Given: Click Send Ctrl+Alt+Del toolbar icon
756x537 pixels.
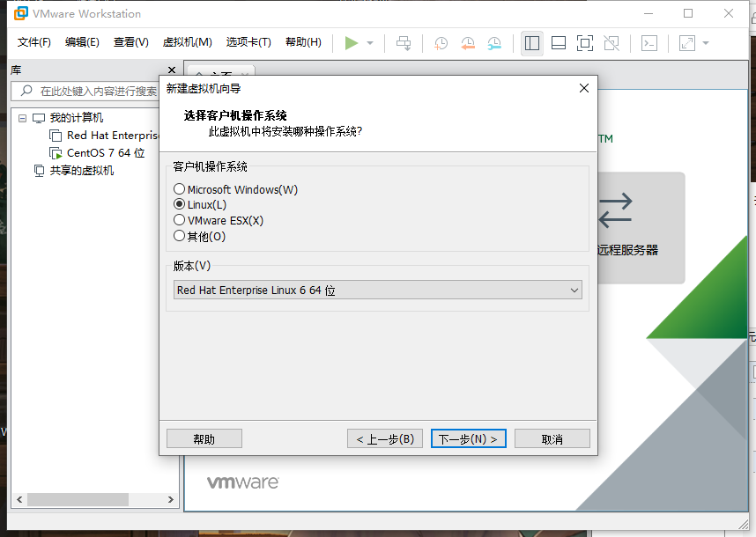Looking at the screenshot, I should 404,43.
